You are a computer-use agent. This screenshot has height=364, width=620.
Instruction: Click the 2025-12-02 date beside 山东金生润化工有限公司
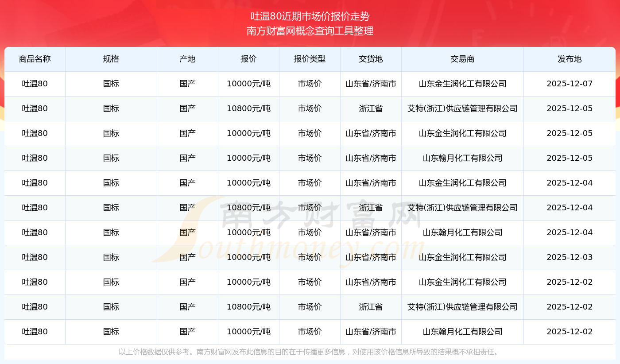pyautogui.click(x=570, y=282)
